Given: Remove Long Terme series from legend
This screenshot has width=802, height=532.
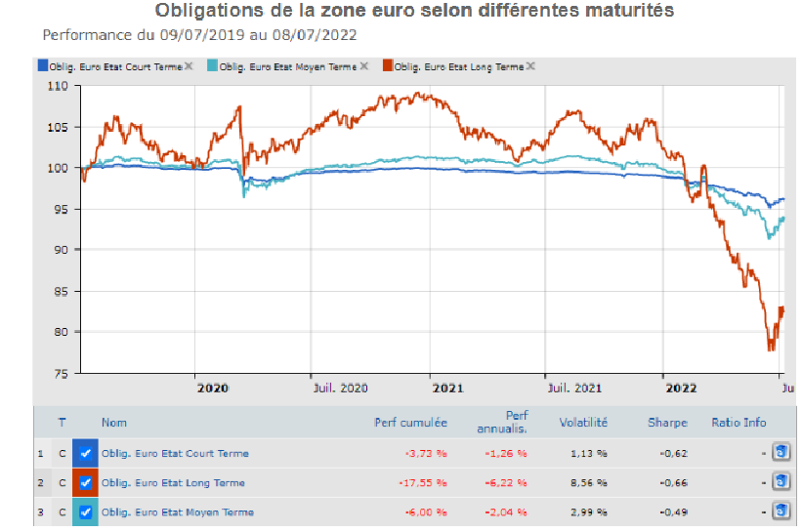Looking at the screenshot, I should (x=532, y=66).
